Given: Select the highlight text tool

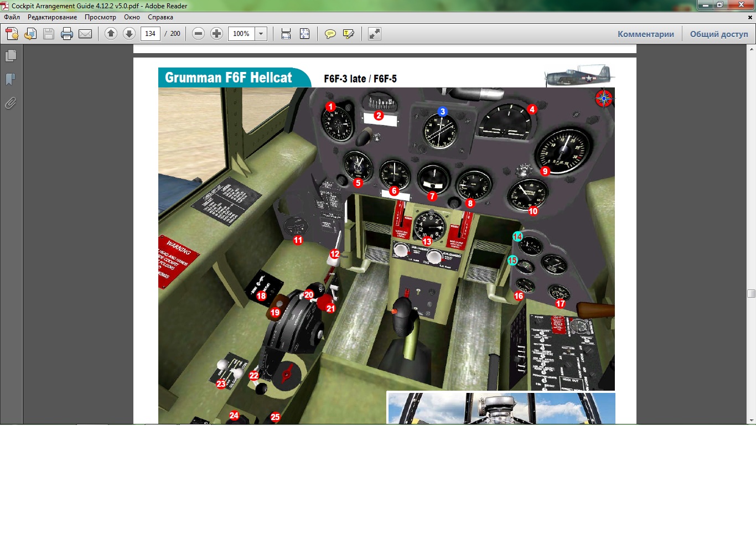Looking at the screenshot, I should tap(349, 34).
